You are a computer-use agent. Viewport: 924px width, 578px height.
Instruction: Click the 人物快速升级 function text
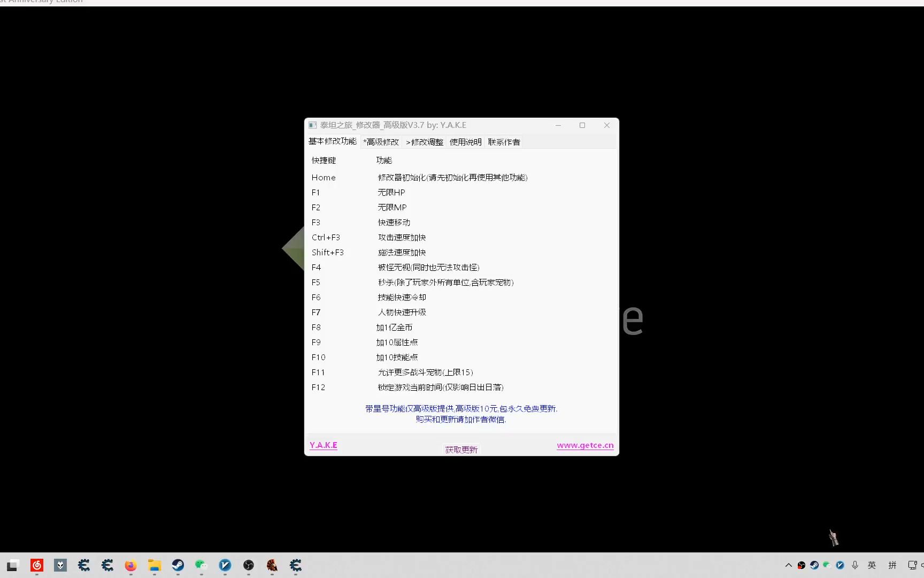(402, 313)
